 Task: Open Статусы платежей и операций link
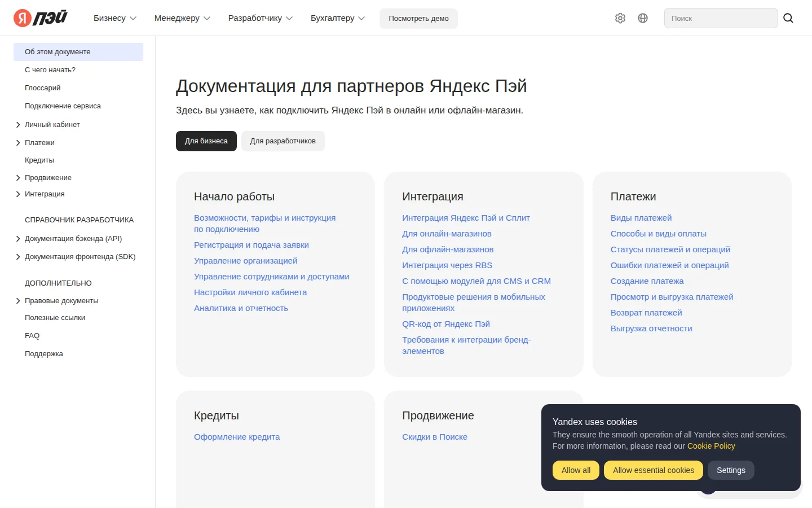click(670, 249)
